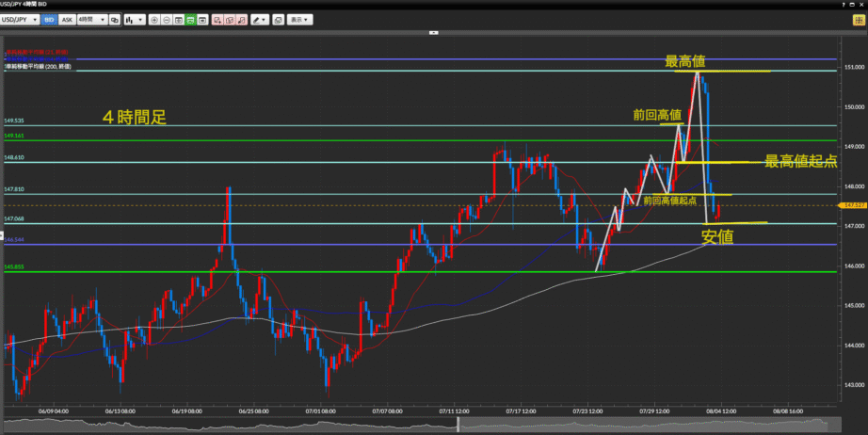Select the 前回高値 annotation text
The height and width of the screenshot is (435, 868).
tap(657, 115)
